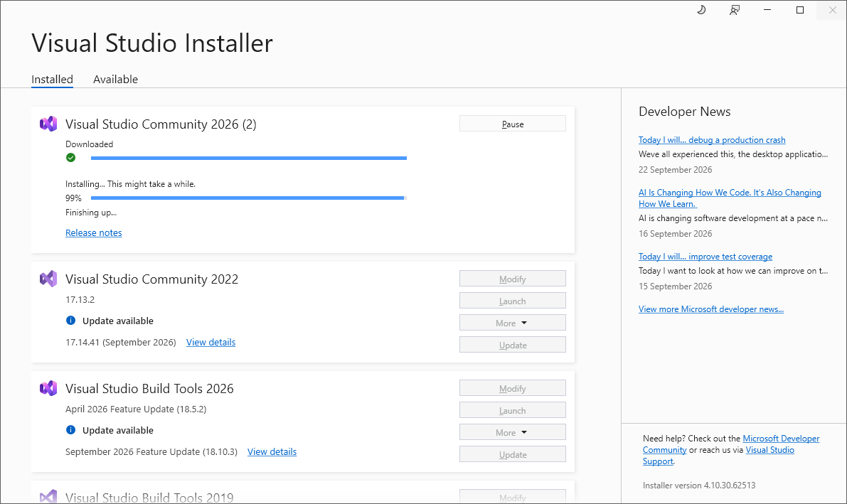This screenshot has width=847, height=504.
Task: Click Update for Visual Studio Community 2022
Action: 513,345
